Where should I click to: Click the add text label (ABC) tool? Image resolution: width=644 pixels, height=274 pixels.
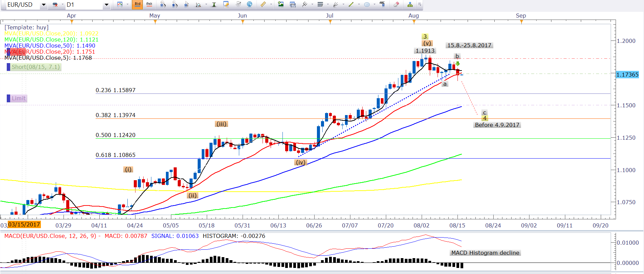(382, 4)
